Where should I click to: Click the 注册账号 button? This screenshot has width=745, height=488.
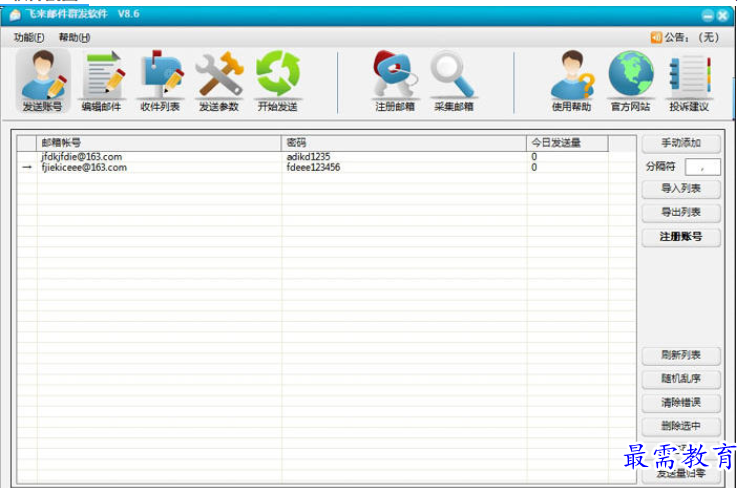coord(680,237)
